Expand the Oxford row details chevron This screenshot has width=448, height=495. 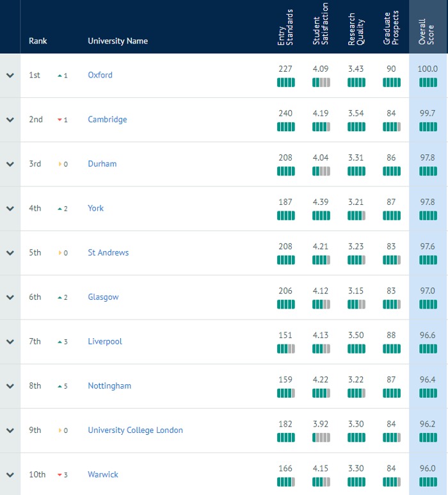10,76
